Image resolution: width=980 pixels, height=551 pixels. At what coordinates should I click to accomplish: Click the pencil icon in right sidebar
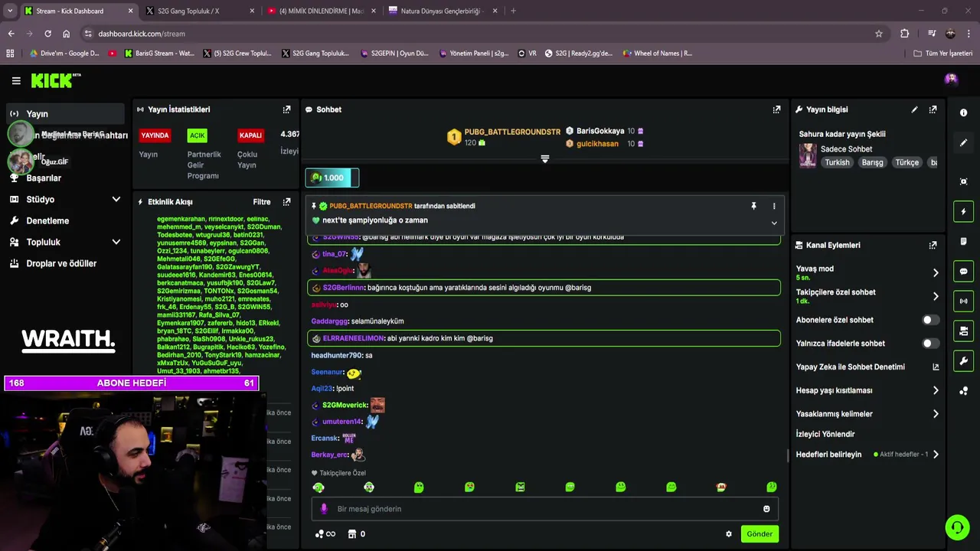[x=963, y=143]
